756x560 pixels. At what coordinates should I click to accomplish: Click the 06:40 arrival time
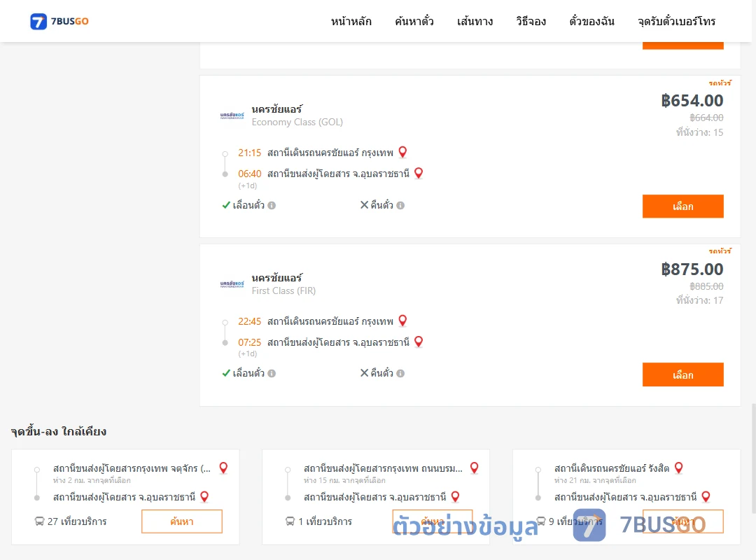(249, 174)
